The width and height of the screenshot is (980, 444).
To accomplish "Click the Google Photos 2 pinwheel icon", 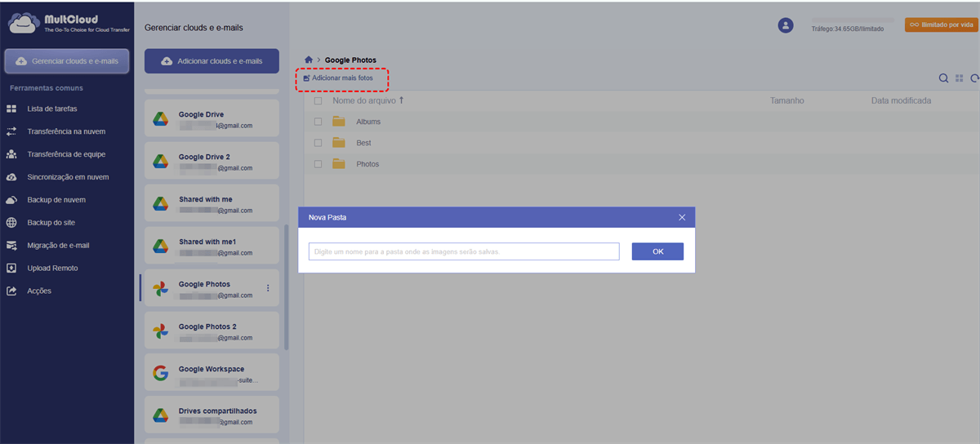I will pos(161,331).
